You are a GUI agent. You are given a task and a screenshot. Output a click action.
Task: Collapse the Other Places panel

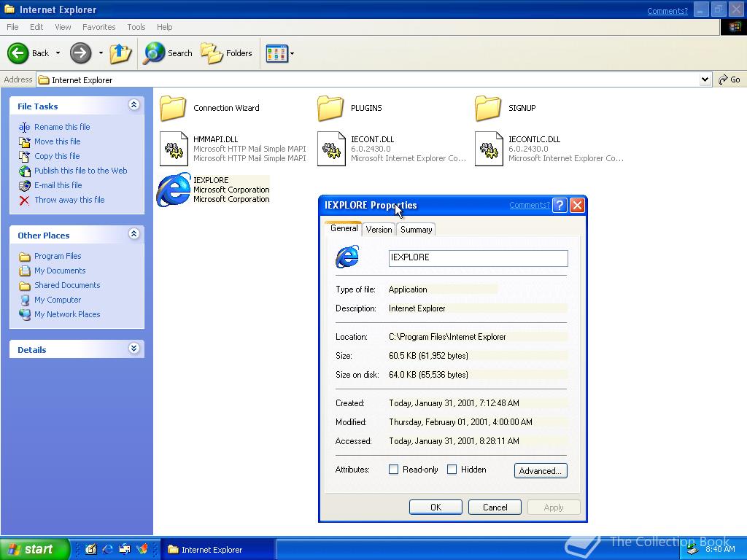point(134,234)
